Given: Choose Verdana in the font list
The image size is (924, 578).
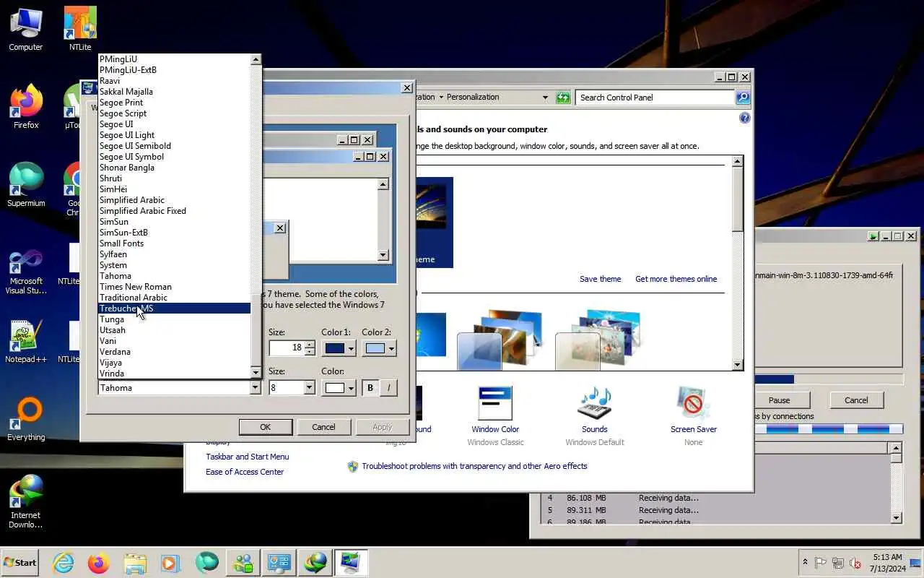Looking at the screenshot, I should click(x=174, y=352).
